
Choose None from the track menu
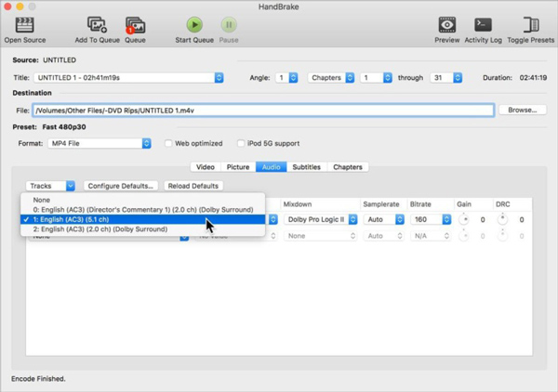pyautogui.click(x=142, y=200)
